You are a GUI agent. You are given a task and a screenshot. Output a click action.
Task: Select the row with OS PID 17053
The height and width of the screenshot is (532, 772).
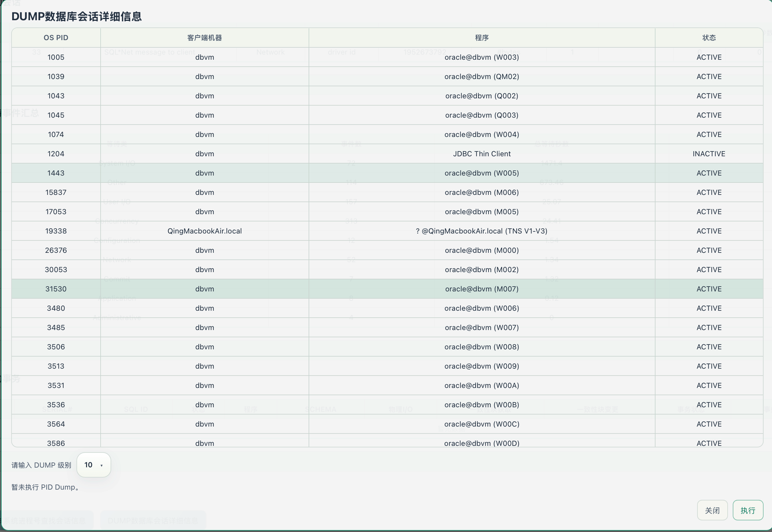(387, 212)
